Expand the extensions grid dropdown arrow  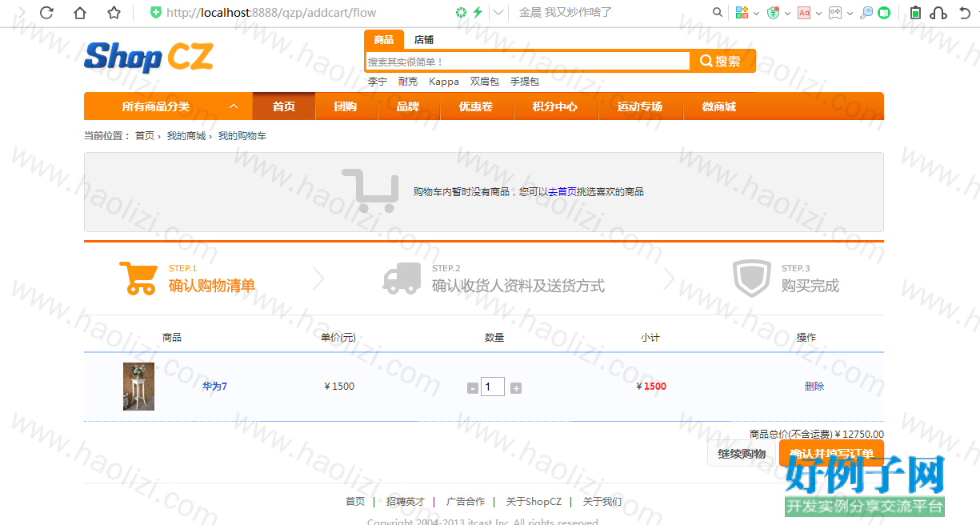(x=756, y=13)
